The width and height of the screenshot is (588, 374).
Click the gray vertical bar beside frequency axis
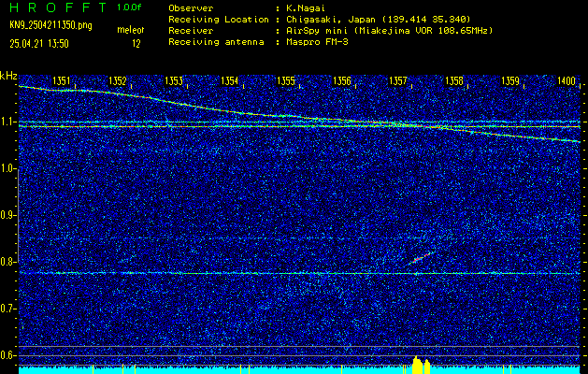click(18, 216)
